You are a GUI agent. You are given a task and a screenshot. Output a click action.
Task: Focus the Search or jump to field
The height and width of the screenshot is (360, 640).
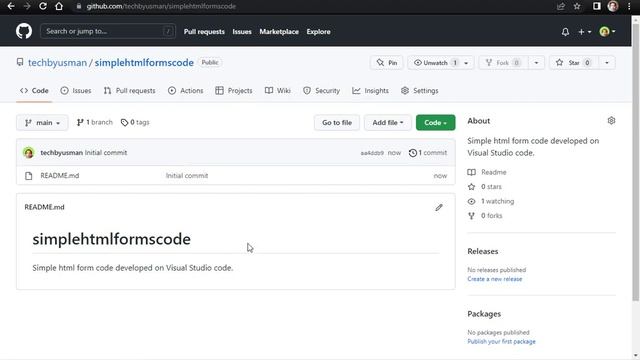[x=108, y=31]
